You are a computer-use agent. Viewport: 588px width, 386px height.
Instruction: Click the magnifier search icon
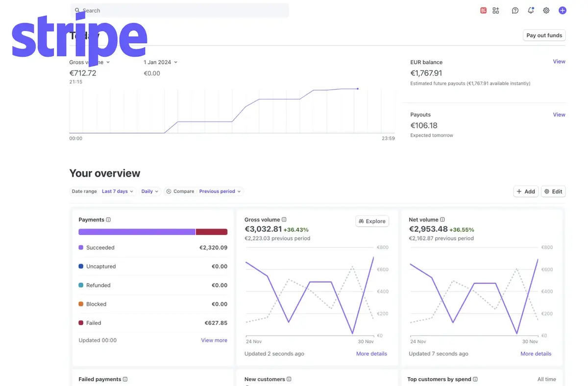click(77, 10)
